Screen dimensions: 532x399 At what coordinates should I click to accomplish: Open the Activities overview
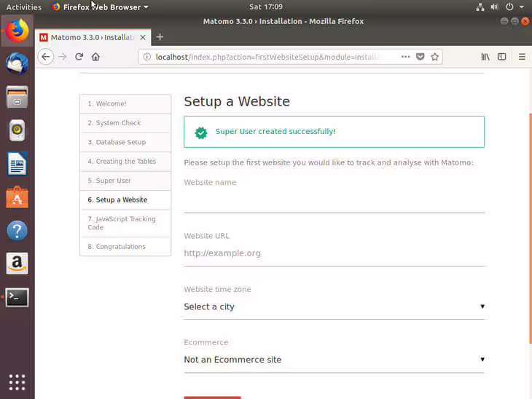tap(24, 7)
